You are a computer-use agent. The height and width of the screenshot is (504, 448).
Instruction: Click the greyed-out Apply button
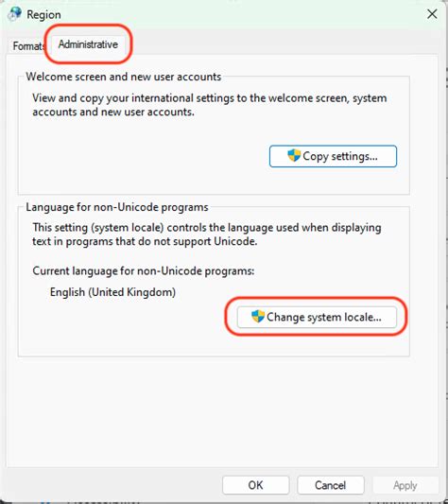pyautogui.click(x=405, y=485)
